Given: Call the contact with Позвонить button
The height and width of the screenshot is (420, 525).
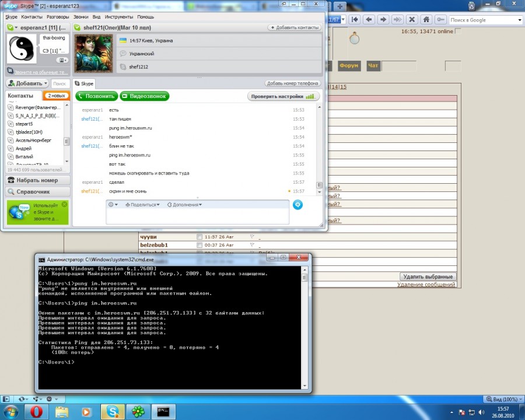Looking at the screenshot, I should (97, 96).
